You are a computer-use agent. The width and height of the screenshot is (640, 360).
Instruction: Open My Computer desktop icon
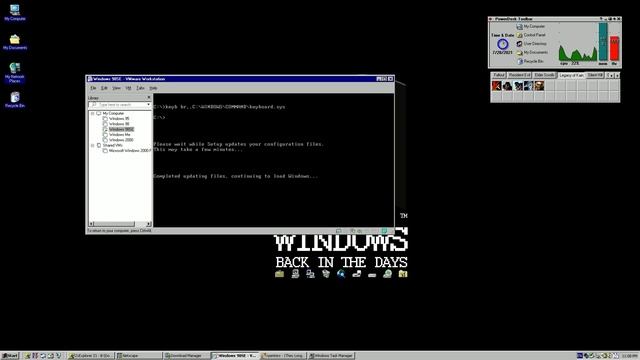pyautogui.click(x=15, y=12)
